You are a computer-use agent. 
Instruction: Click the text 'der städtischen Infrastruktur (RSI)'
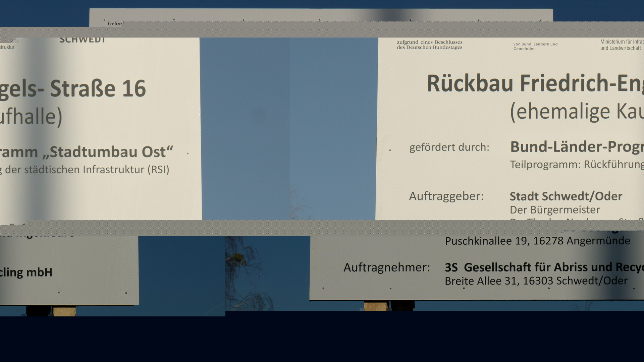point(87,170)
